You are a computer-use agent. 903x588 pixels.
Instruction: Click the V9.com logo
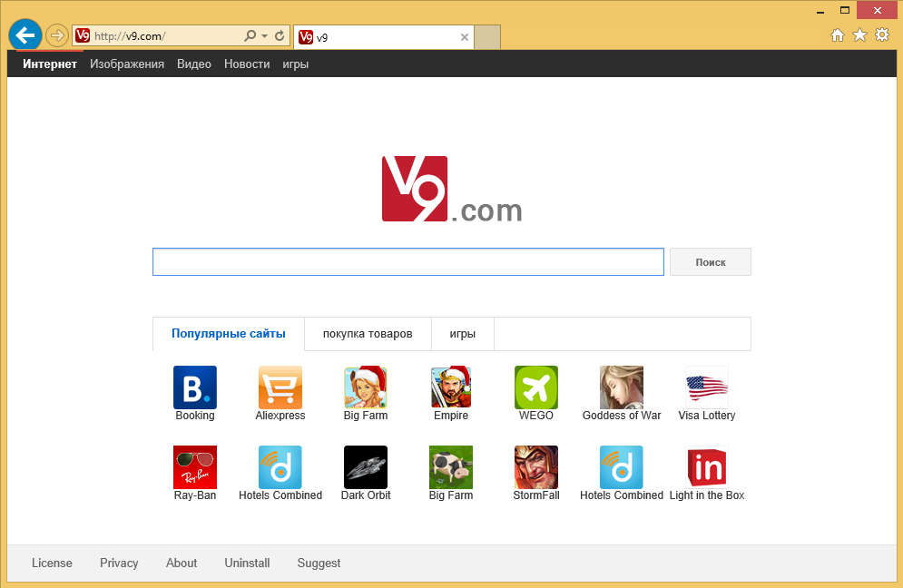[452, 189]
